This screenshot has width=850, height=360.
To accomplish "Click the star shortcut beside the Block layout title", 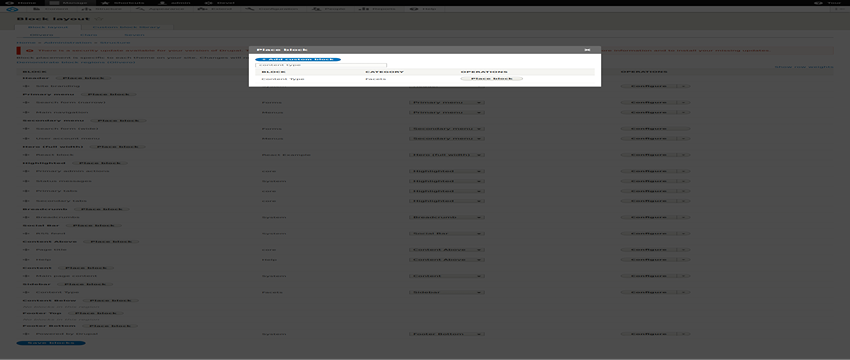I will 98,20.
